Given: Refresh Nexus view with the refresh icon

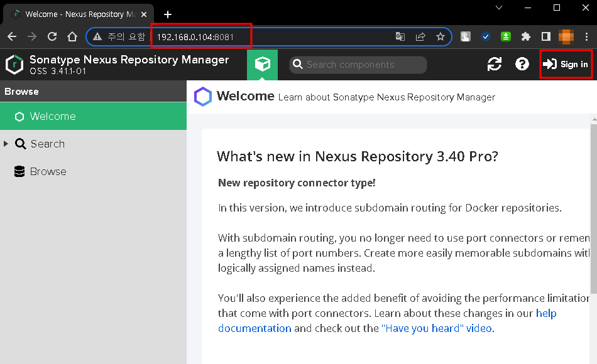Looking at the screenshot, I should point(494,64).
